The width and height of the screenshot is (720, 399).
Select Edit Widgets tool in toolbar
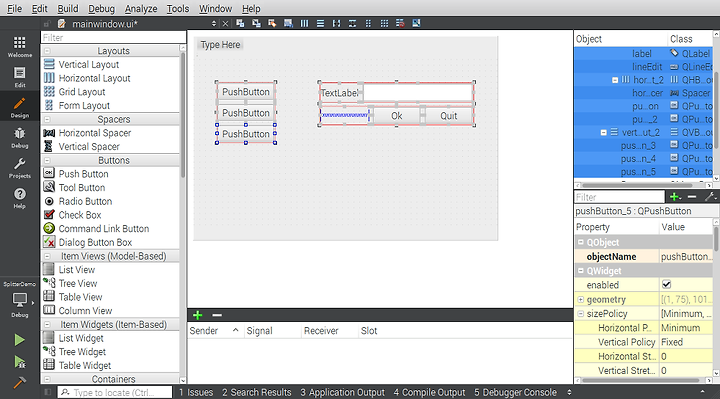pos(240,23)
